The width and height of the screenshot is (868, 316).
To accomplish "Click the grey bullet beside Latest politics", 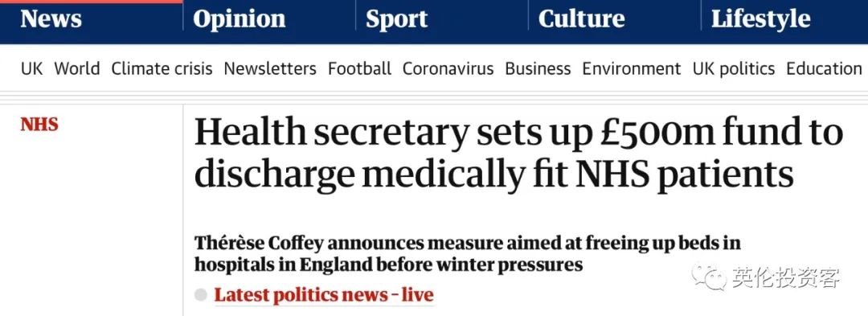I will pyautogui.click(x=201, y=295).
